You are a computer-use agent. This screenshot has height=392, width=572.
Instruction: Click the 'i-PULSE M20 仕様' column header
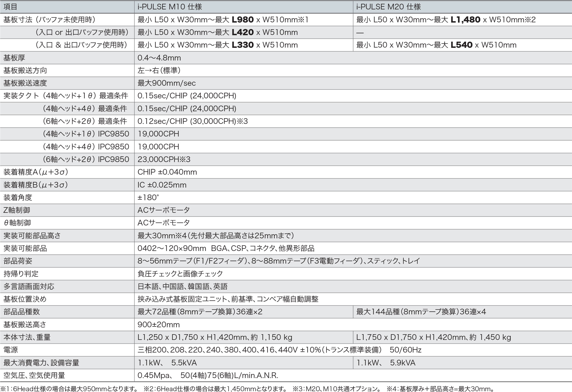tap(389, 7)
